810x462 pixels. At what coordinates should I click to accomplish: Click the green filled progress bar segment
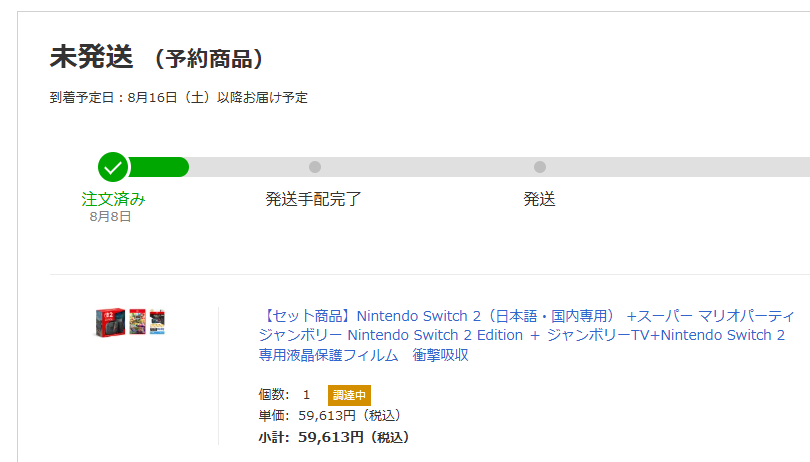160,167
